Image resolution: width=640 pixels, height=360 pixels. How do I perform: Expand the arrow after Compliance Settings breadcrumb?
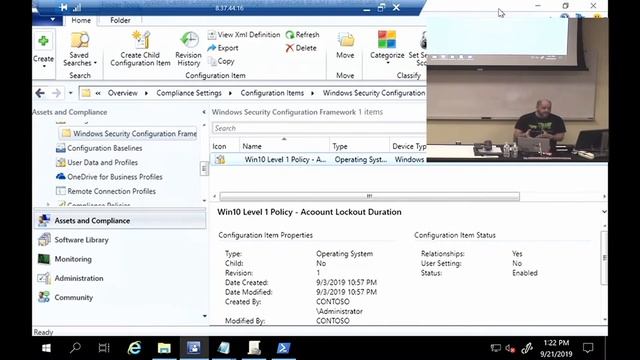click(x=230, y=93)
